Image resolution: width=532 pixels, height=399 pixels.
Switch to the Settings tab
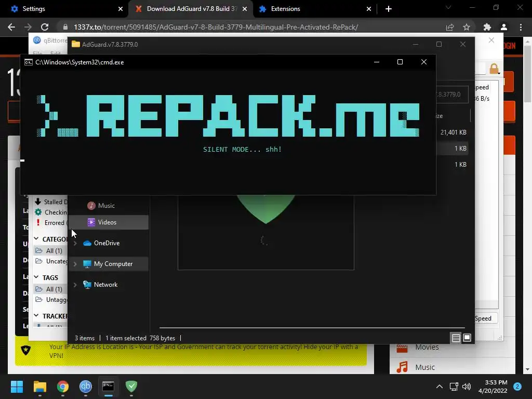coord(64,9)
